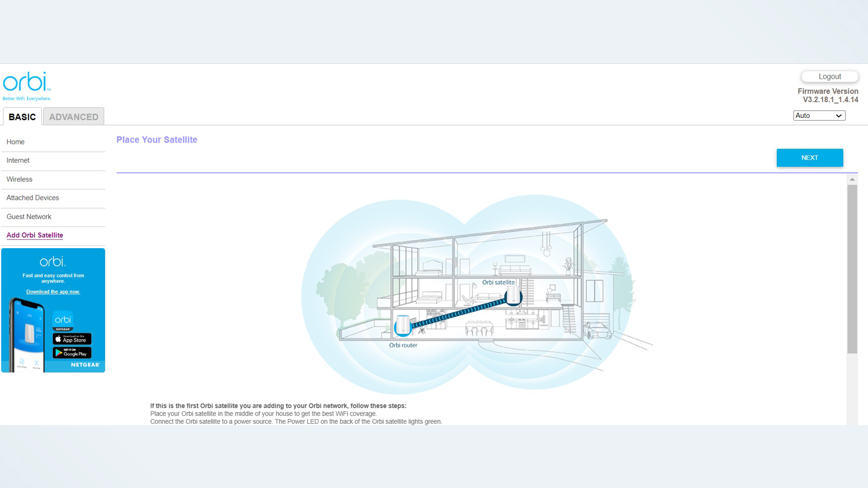Viewport: 868px width, 488px height.
Task: Open the Basic navigation menu
Action: point(21,116)
